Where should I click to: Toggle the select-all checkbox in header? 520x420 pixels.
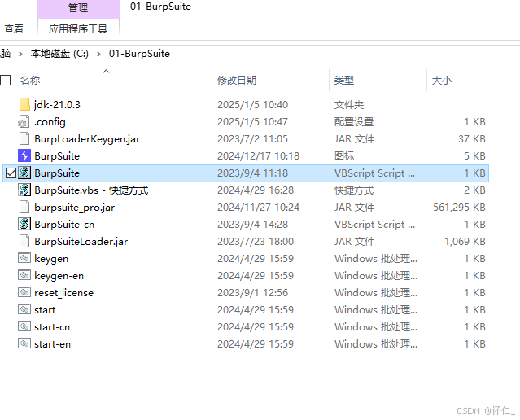(6, 80)
